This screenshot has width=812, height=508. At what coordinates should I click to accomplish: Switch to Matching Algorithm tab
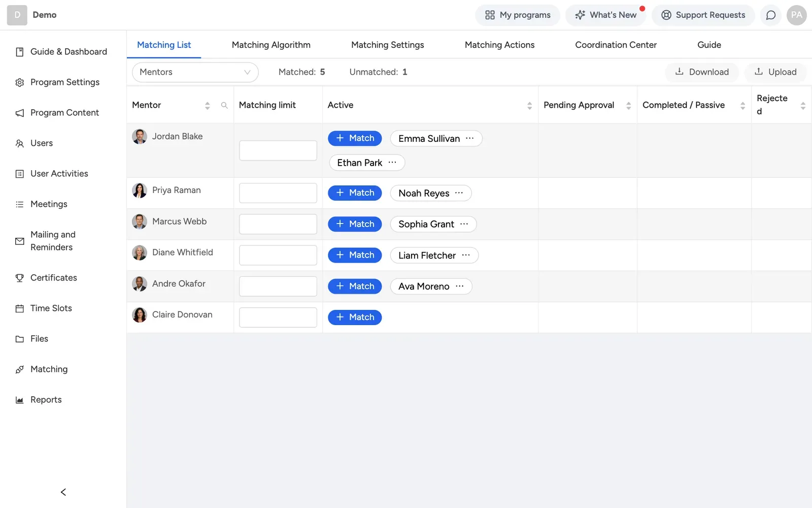(271, 45)
